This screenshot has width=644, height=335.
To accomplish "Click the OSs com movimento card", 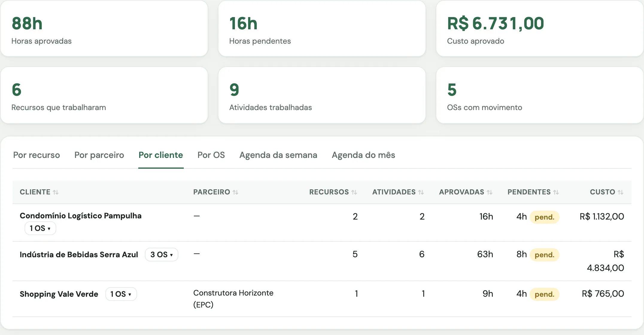I will (x=540, y=95).
